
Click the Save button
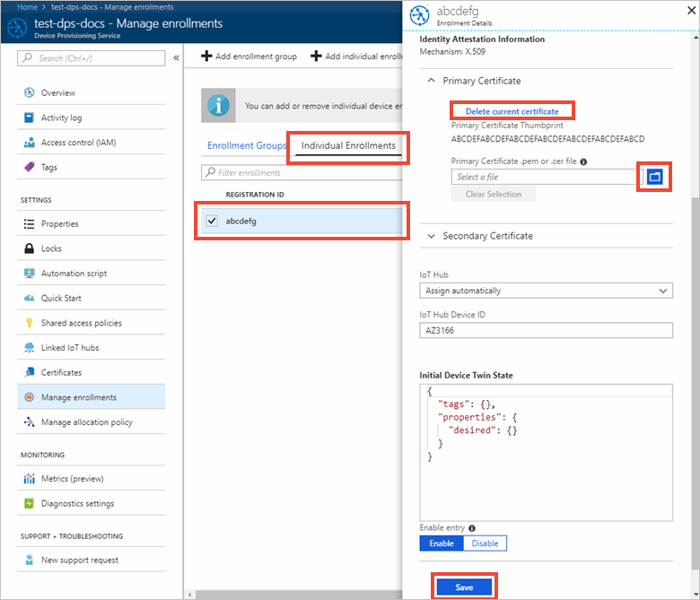[464, 587]
